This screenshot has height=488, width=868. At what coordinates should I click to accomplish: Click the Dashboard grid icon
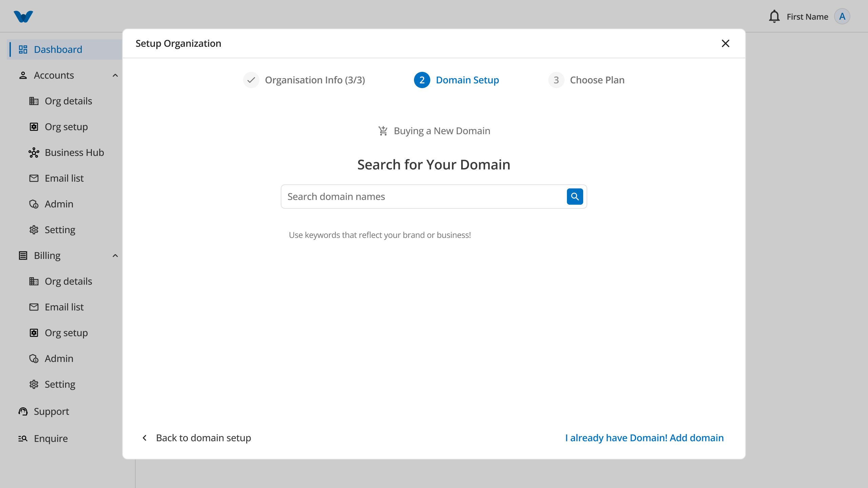[x=23, y=49]
